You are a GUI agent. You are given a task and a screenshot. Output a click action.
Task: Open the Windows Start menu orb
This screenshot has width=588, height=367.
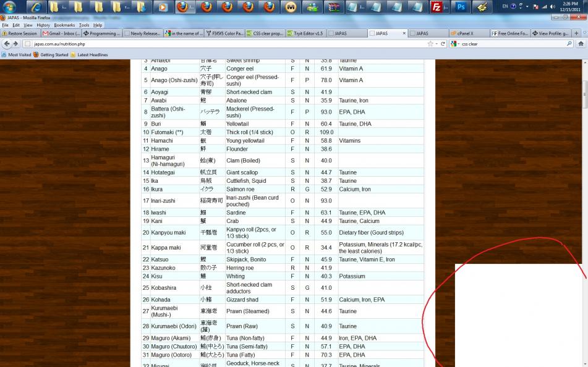tap(9, 7)
